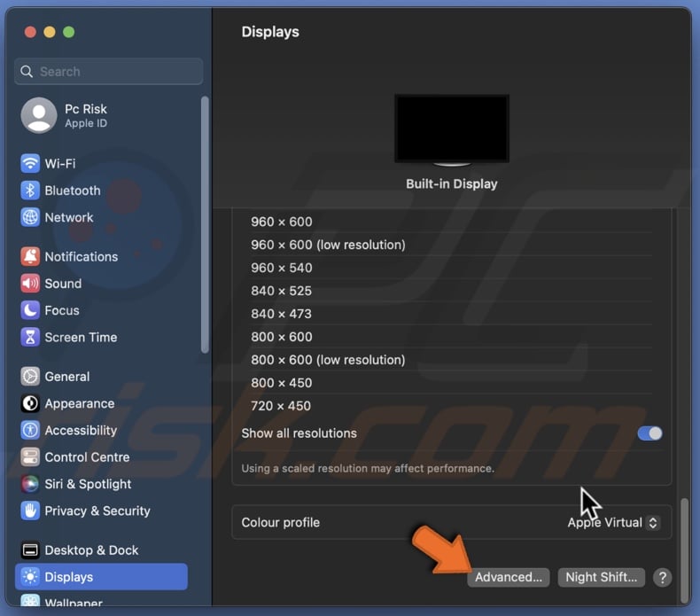Click the Advanced... button

click(508, 577)
